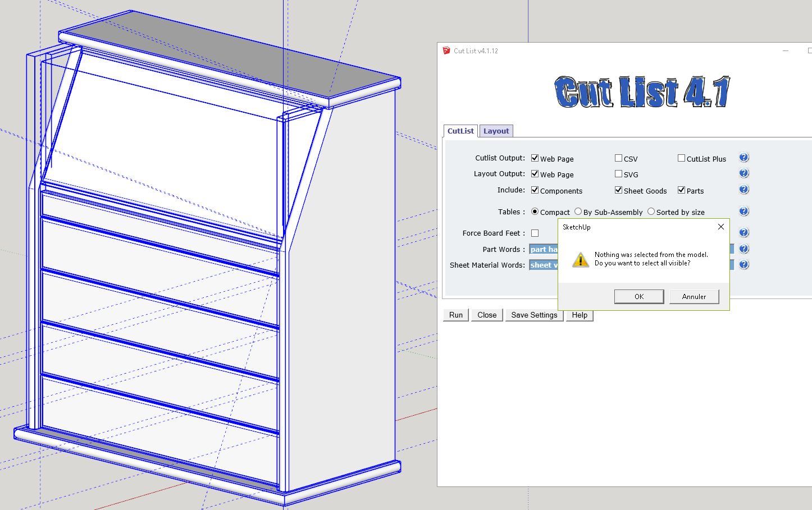Enable the CSV output checkbox

coord(618,158)
